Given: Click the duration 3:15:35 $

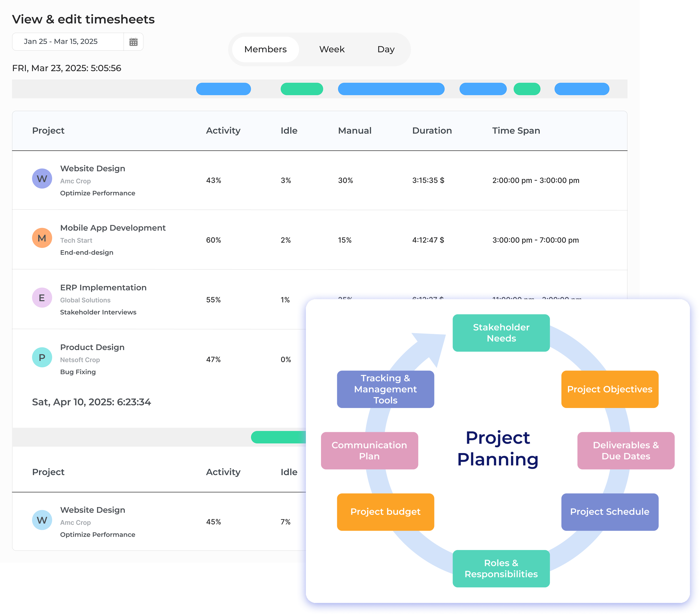Looking at the screenshot, I should 428,180.
